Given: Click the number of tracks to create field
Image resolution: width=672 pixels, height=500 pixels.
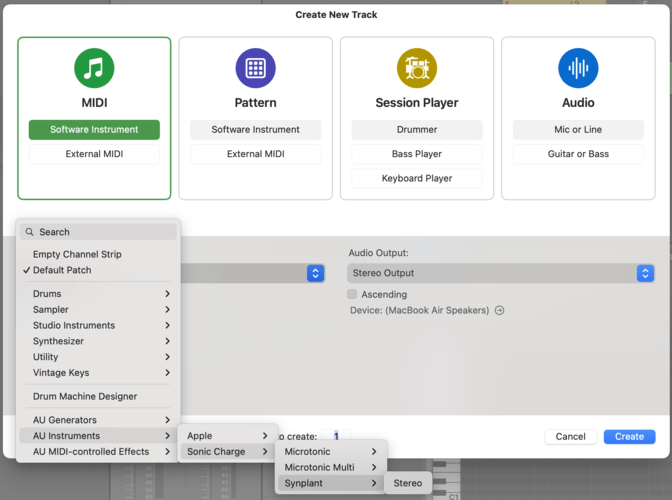Looking at the screenshot, I should pyautogui.click(x=337, y=437).
